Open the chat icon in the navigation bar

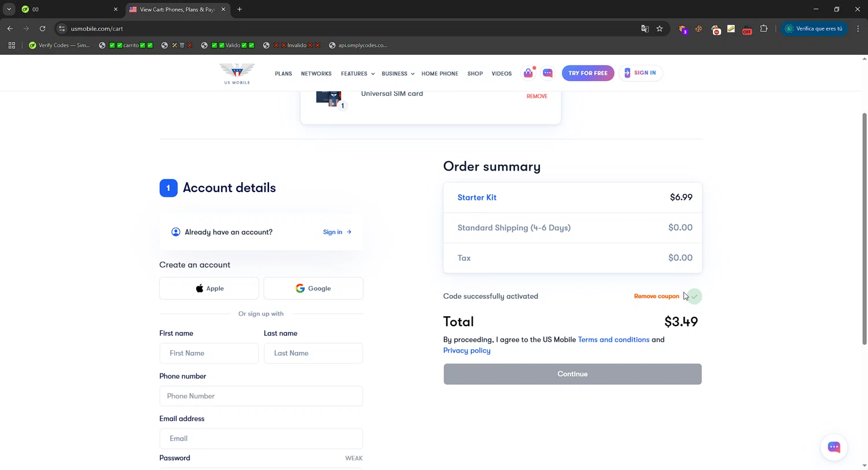coord(547,73)
